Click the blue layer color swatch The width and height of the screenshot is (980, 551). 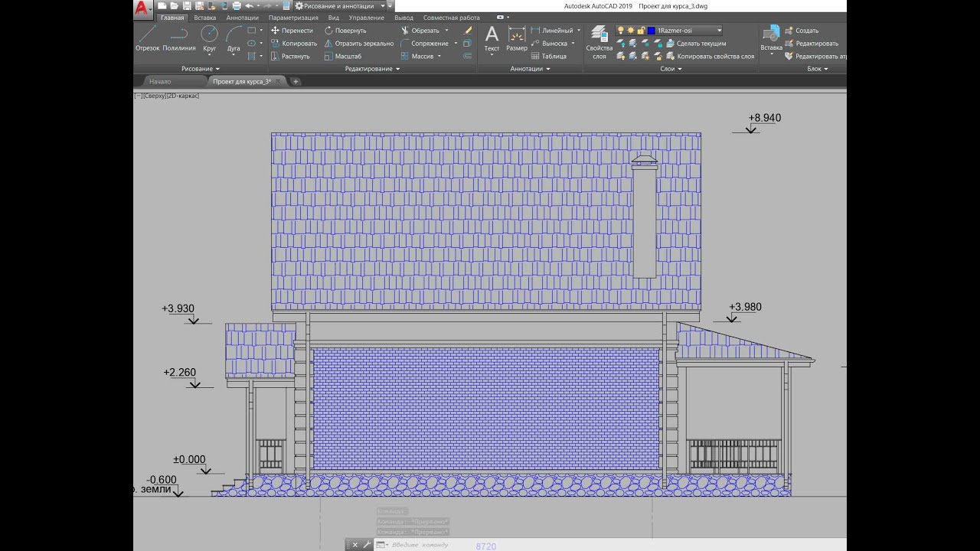tap(652, 31)
